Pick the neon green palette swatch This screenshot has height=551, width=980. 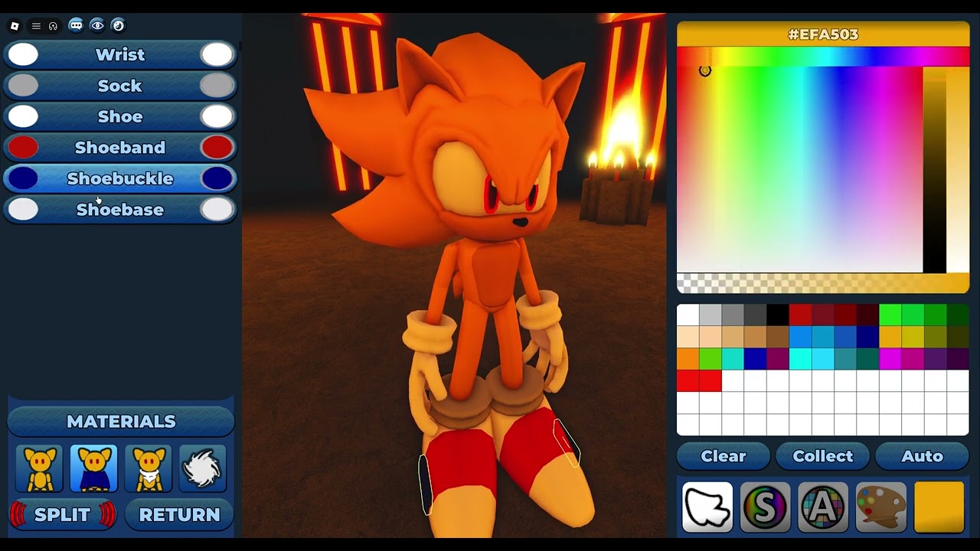[890, 315]
